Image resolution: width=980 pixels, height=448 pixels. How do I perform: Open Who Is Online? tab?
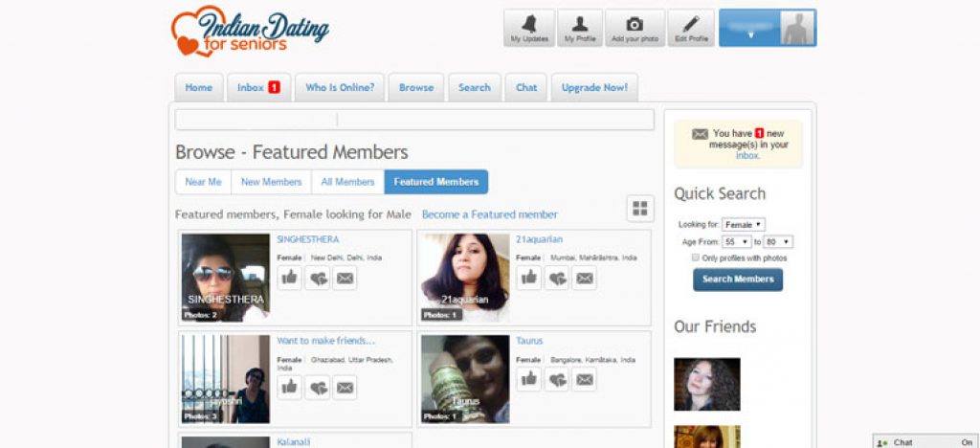340,87
